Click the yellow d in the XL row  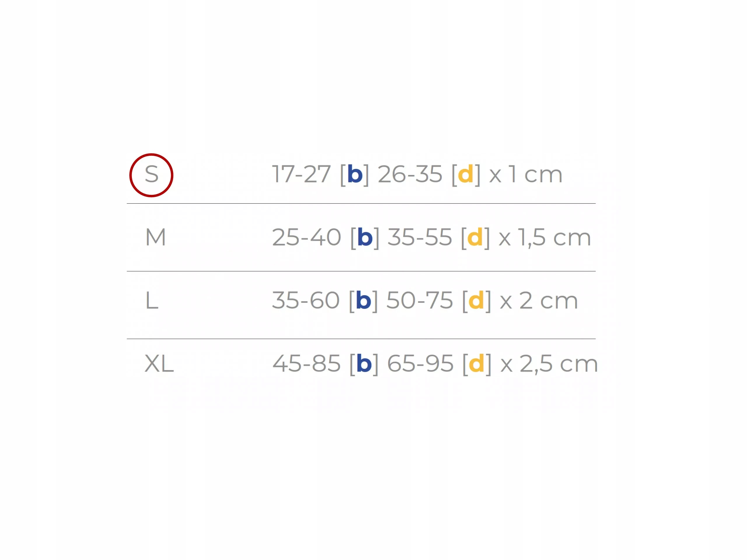coord(477,363)
